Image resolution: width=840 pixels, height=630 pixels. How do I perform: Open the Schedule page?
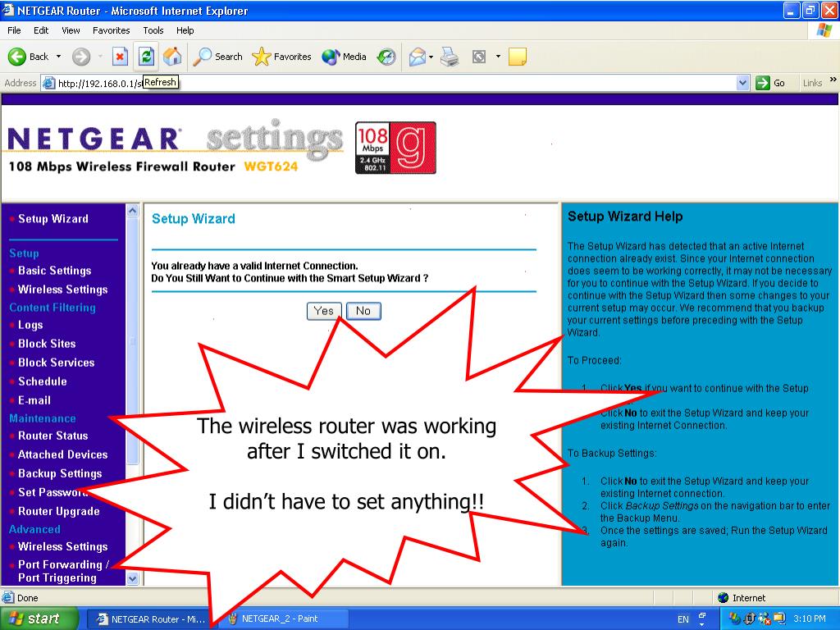43,381
